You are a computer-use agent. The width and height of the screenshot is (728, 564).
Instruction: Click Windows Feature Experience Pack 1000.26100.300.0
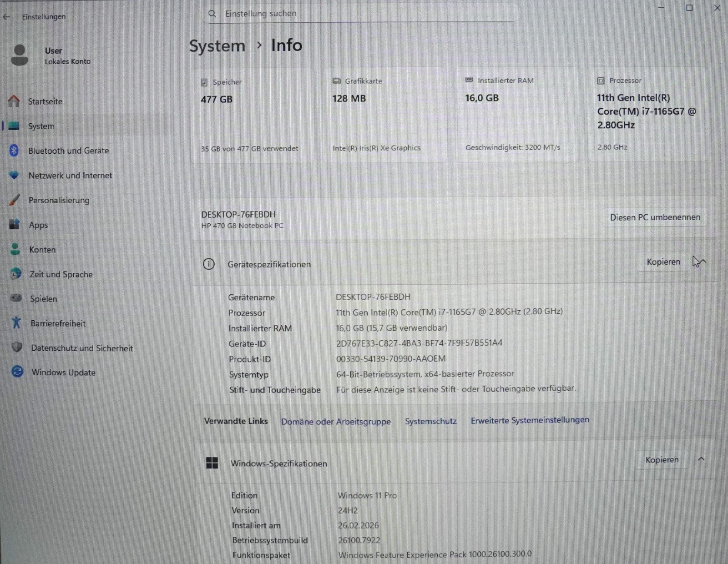pyautogui.click(x=435, y=554)
